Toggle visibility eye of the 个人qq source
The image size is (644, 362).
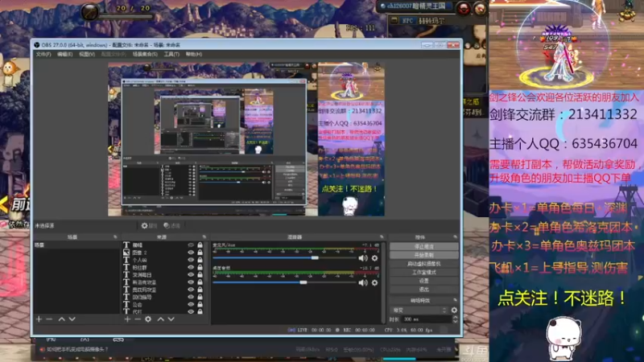tap(191, 260)
